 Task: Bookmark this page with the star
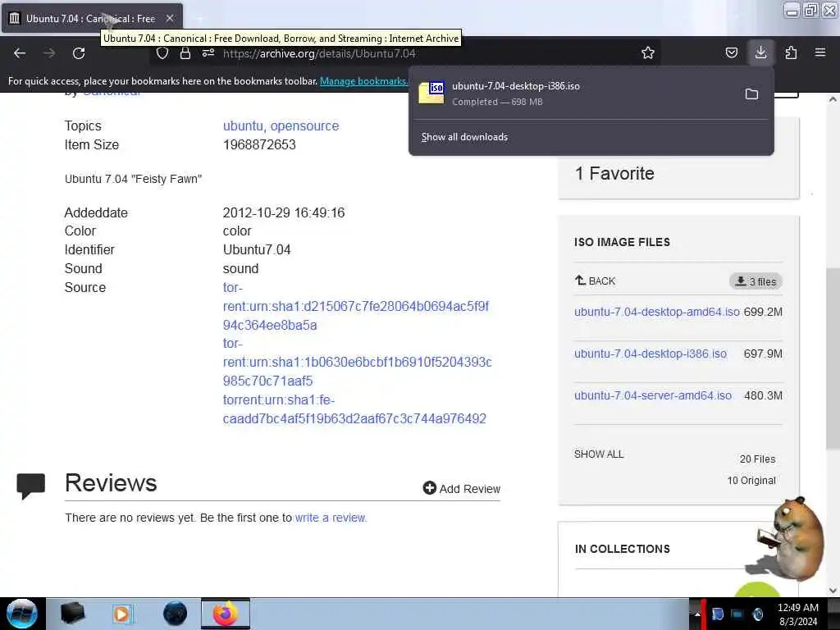click(x=648, y=53)
